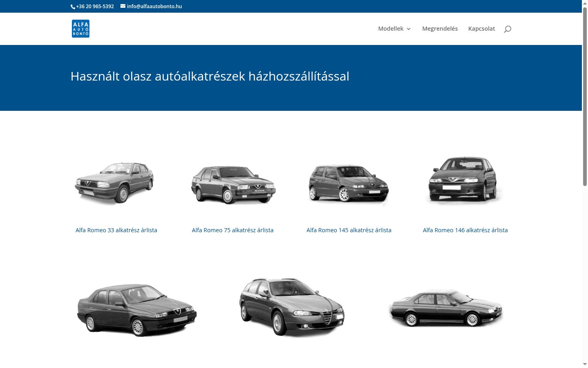588x368 pixels.
Task: Go to the Kapcsolat page
Action: [x=481, y=29]
